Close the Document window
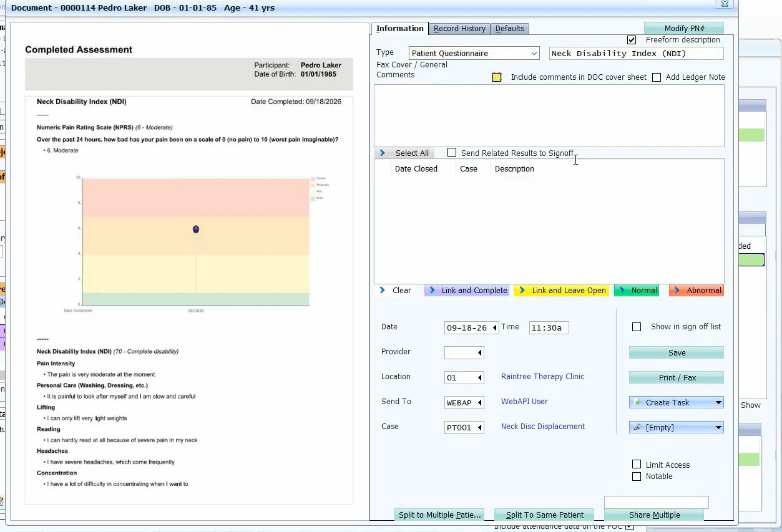The height and width of the screenshot is (532, 782). point(725,4)
